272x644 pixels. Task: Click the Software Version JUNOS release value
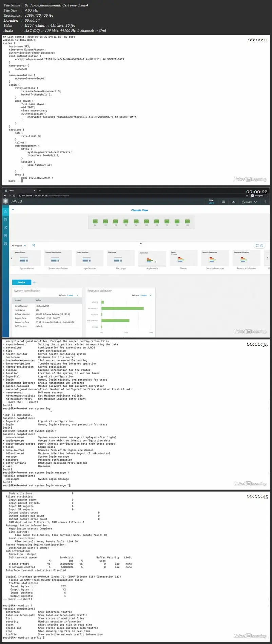(x=53, y=314)
